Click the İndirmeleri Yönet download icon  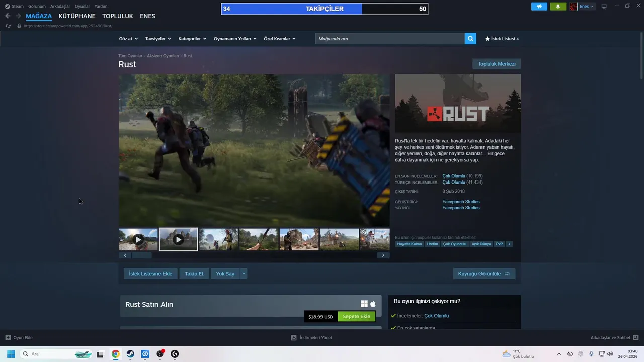pyautogui.click(x=294, y=338)
